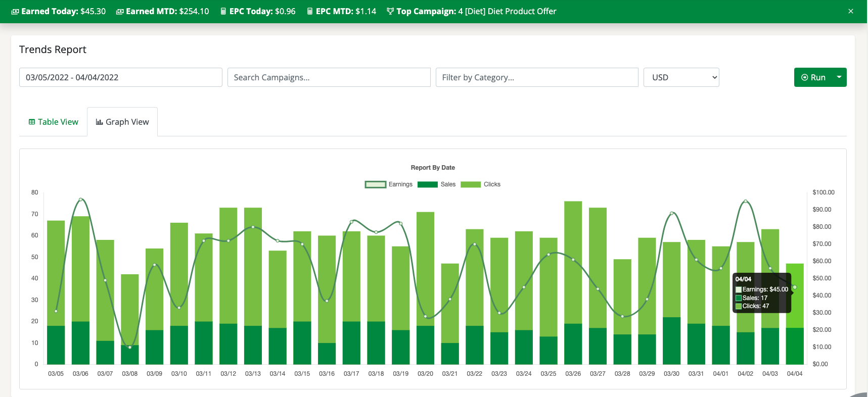
Task: Open the USD currency dropdown
Action: pyautogui.click(x=681, y=77)
